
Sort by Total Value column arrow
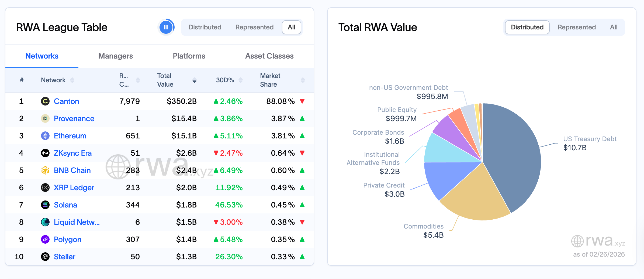click(195, 80)
